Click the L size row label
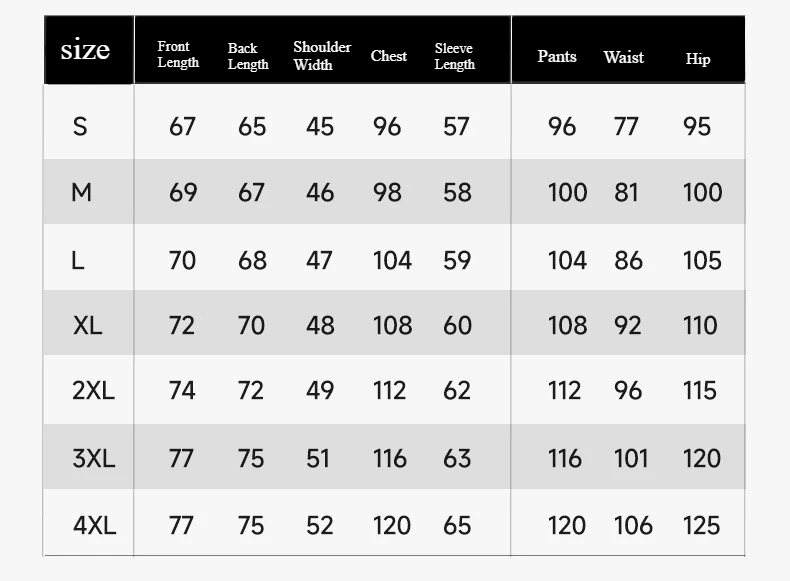Screen dimensions: 790x581 [78, 261]
